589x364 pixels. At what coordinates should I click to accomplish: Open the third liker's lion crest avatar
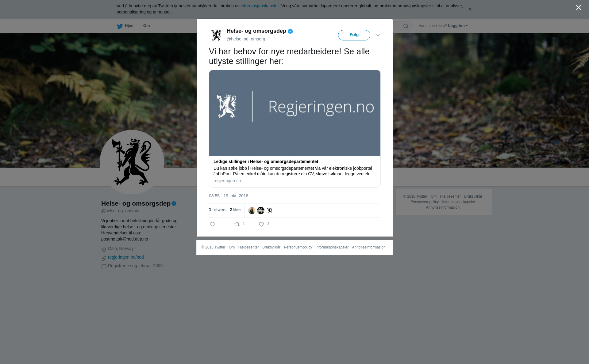270,210
